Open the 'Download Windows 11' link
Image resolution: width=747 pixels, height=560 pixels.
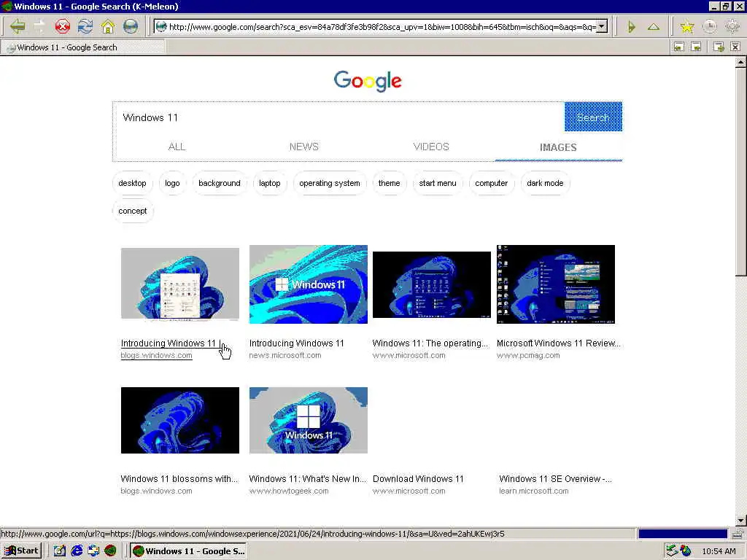pos(418,479)
